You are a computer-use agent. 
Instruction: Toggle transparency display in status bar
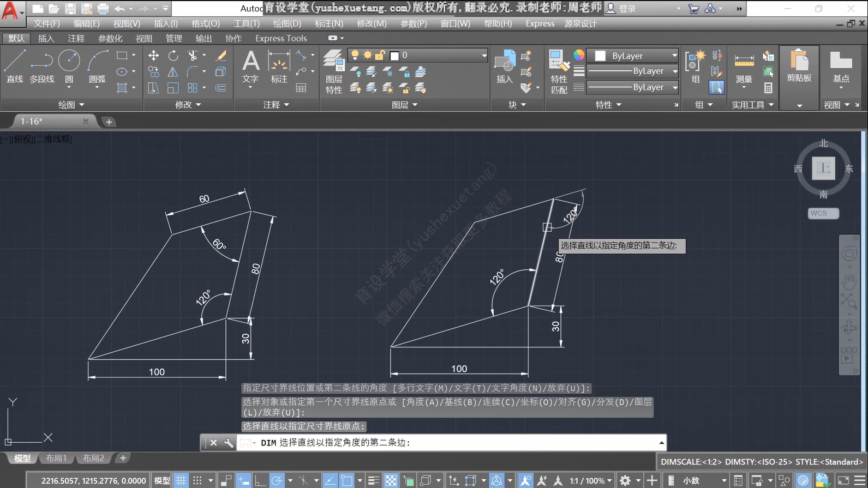pyautogui.click(x=391, y=480)
